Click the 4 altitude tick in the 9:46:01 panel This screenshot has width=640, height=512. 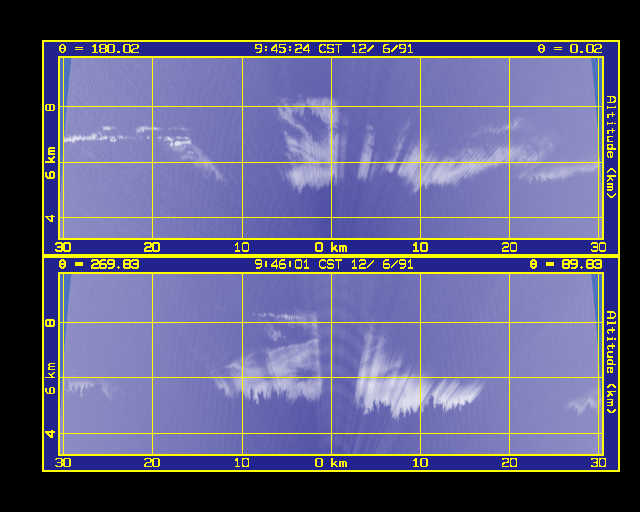tap(51, 434)
